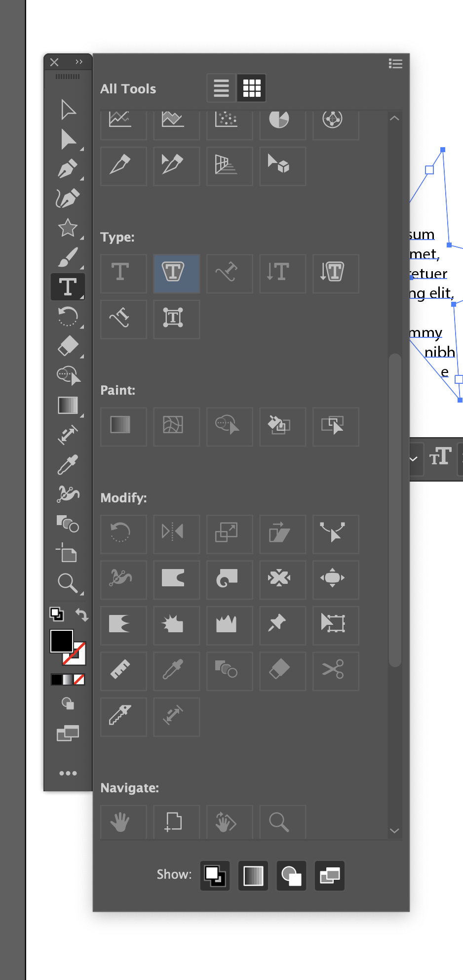Open drawing modes in the left toolbar
The image size is (463, 980).
pyautogui.click(x=68, y=703)
